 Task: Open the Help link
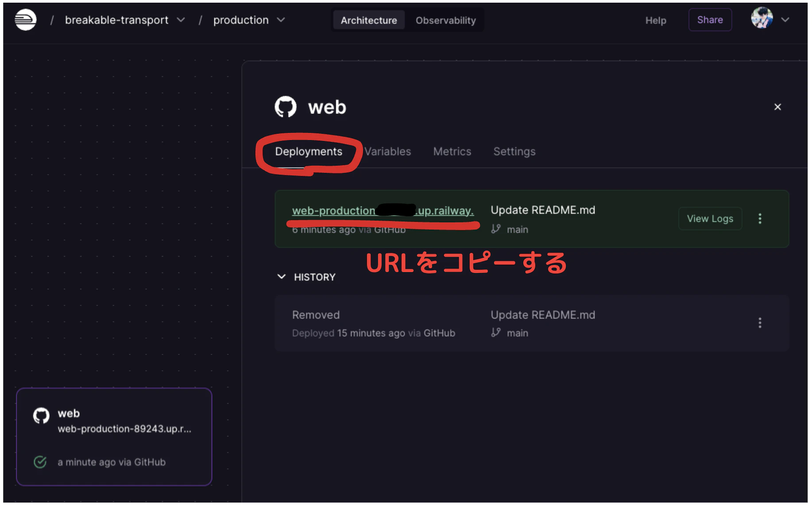coord(655,20)
